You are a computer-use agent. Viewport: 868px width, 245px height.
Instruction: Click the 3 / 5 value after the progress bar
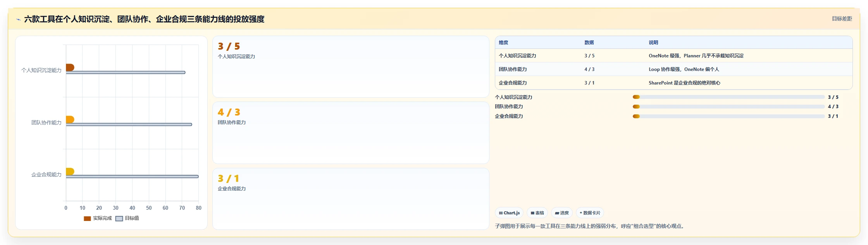(833, 97)
